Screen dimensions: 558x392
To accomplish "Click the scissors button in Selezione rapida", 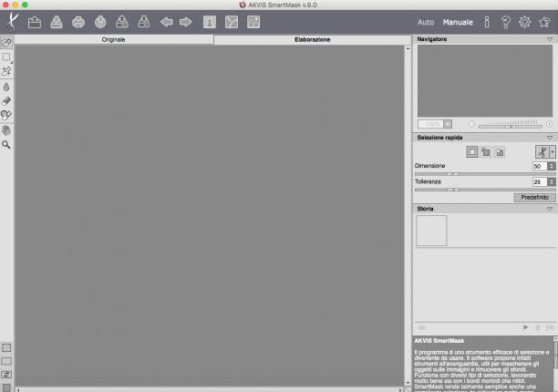I will point(542,152).
